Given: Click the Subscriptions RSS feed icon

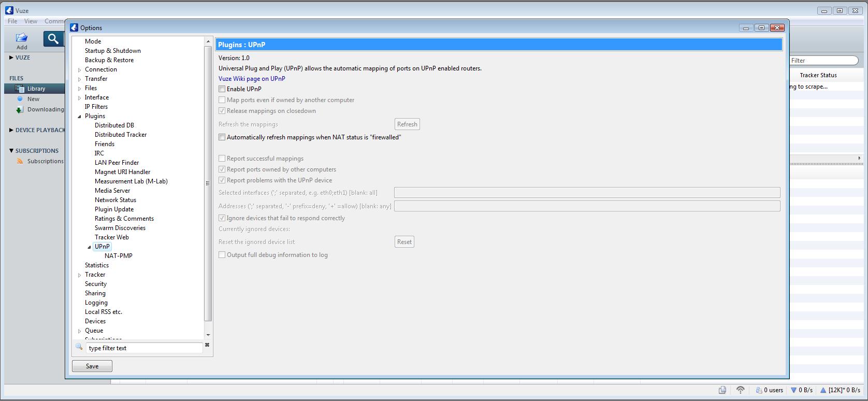Looking at the screenshot, I should tap(20, 161).
